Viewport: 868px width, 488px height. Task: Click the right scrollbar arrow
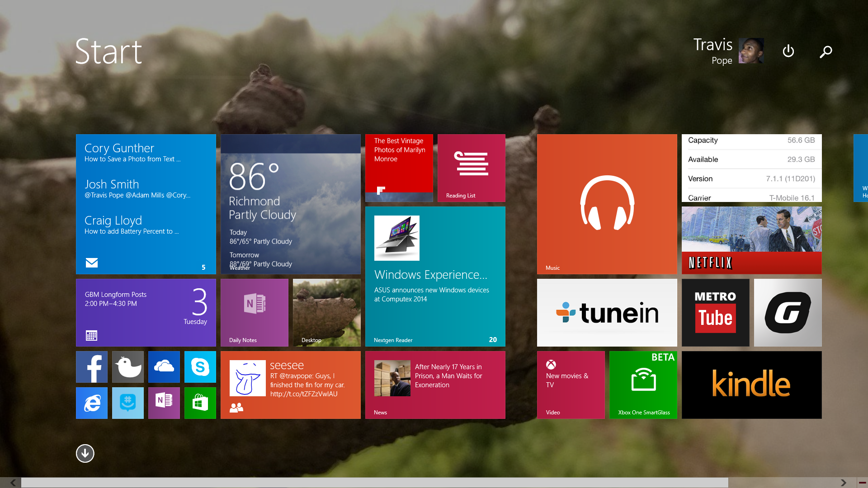tap(844, 483)
